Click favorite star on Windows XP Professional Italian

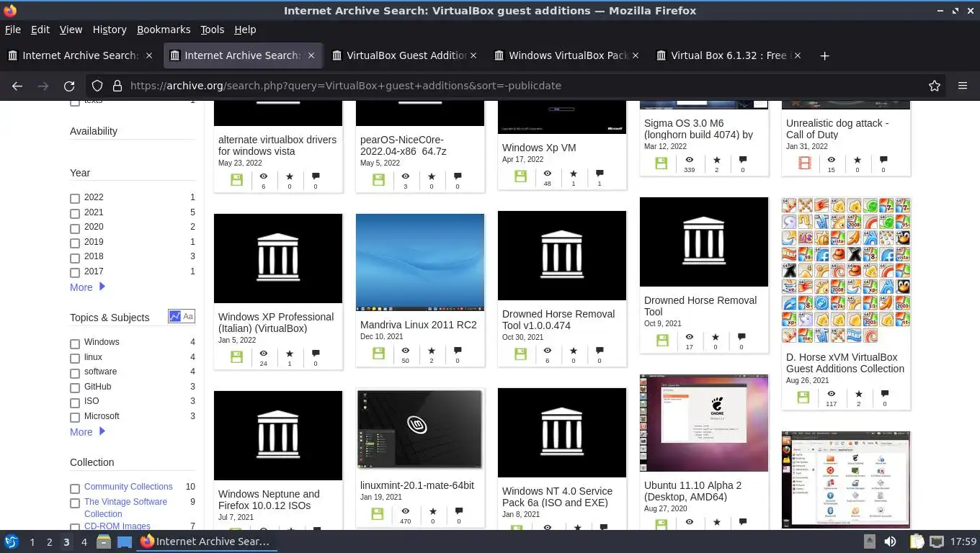pyautogui.click(x=290, y=354)
